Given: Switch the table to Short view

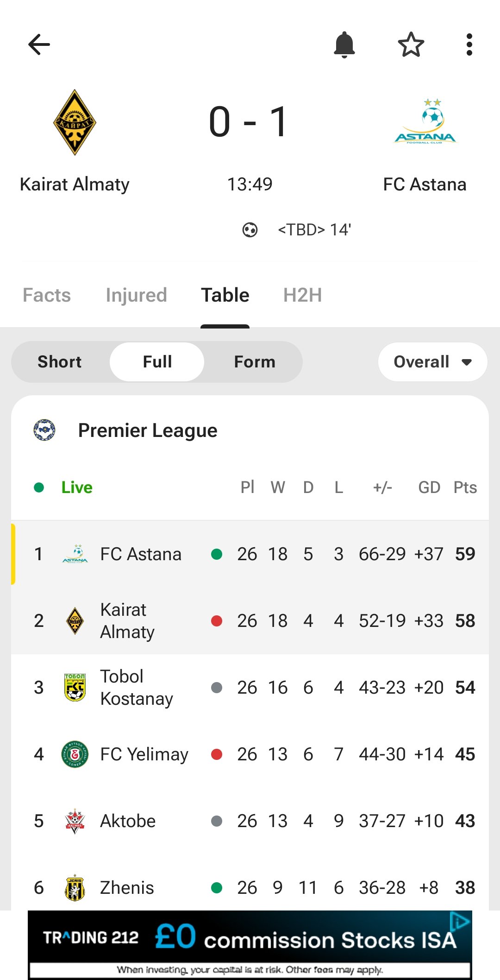Looking at the screenshot, I should tap(60, 362).
